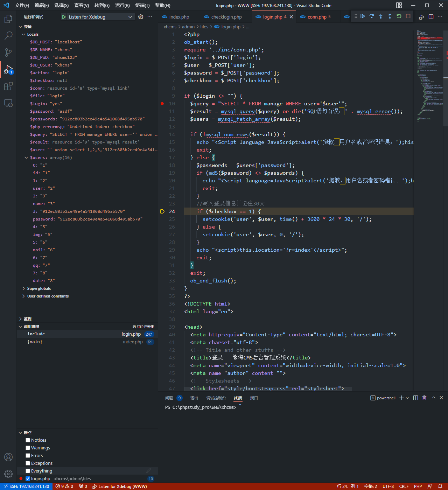Open the 终端(T) menu

142,5
